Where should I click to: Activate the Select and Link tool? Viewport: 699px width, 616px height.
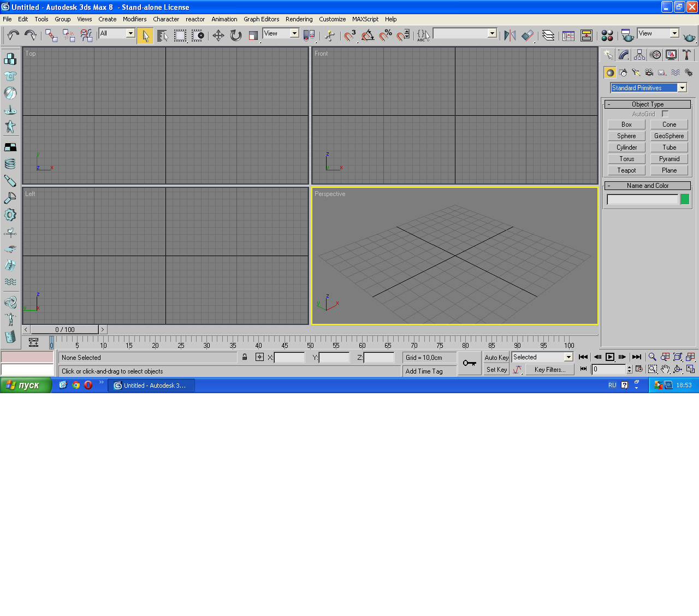(x=51, y=35)
